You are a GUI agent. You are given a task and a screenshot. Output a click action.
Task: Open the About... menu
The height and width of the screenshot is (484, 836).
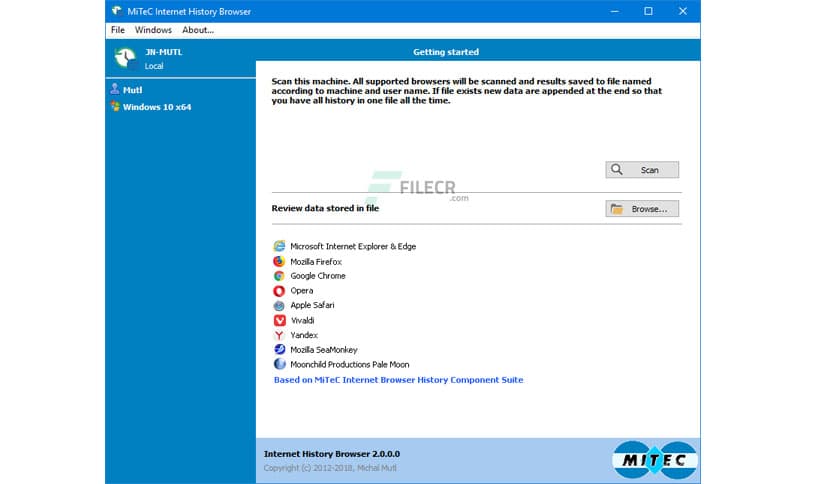tap(198, 30)
